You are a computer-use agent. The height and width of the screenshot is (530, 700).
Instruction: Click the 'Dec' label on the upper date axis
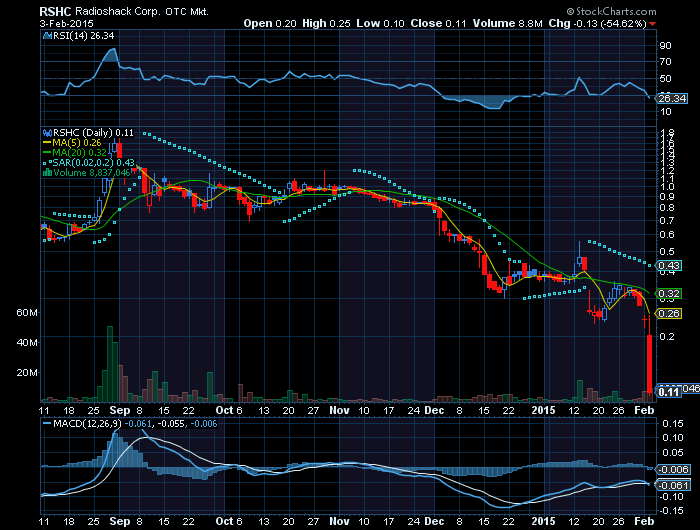coord(434,410)
